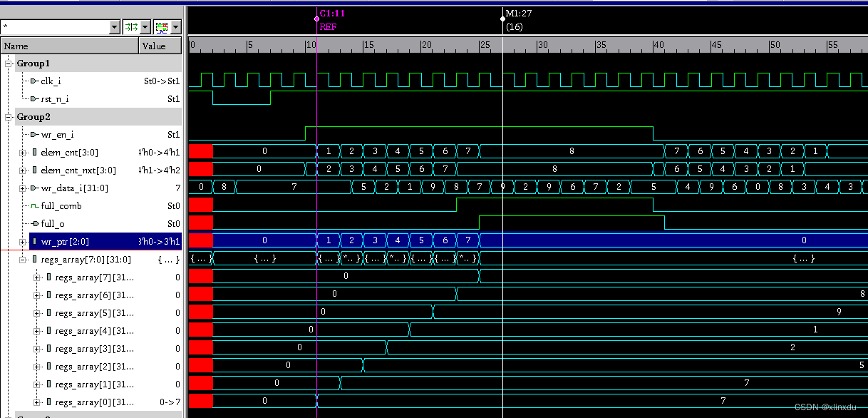The image size is (868, 418).
Task: Click the regs_array[7] register icon
Action: 49,277
